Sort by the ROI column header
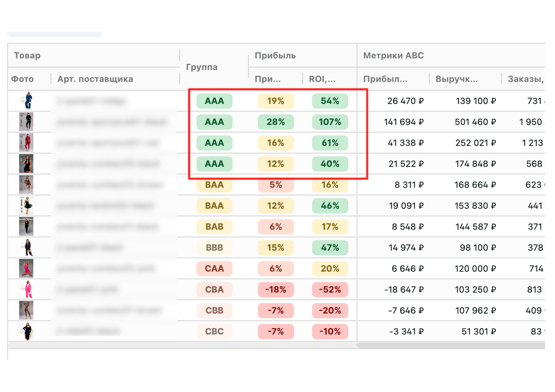Image resolution: width=555 pixels, height=392 pixels. 322,79
